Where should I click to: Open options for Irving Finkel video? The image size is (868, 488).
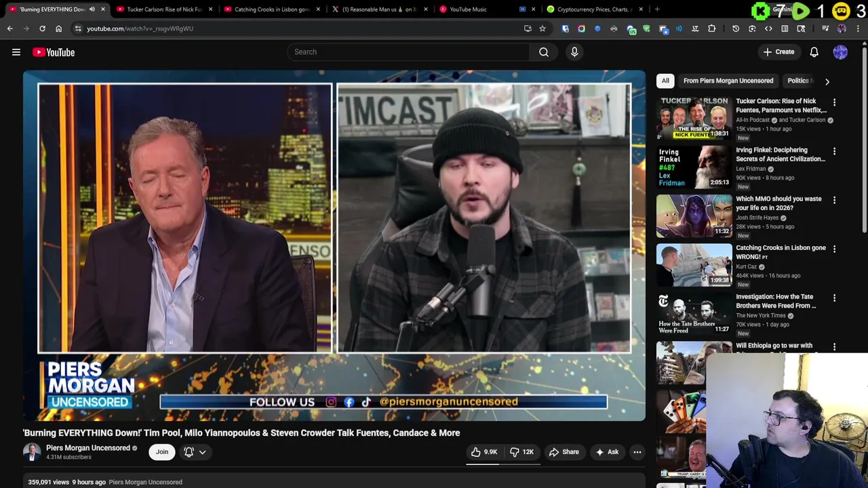point(835,151)
